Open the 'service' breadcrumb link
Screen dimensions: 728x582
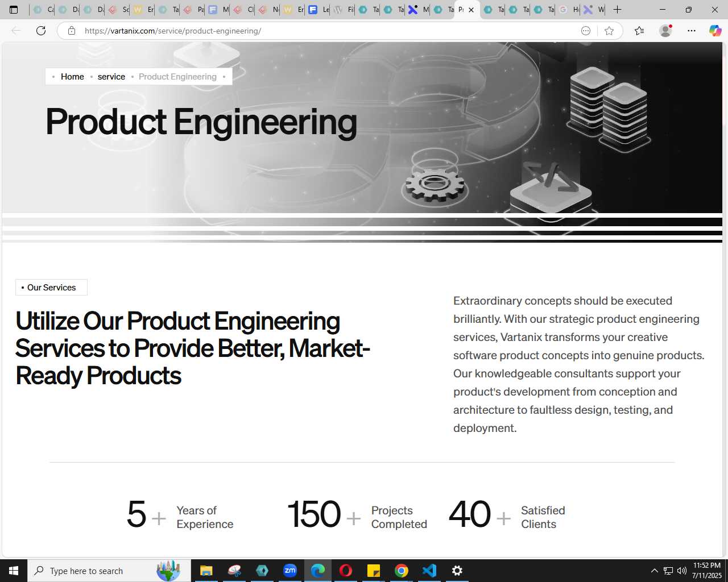pos(111,77)
